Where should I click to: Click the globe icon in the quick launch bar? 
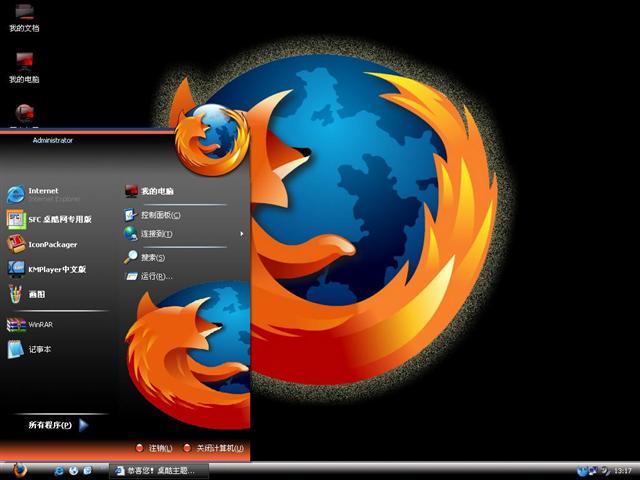click(x=73, y=471)
